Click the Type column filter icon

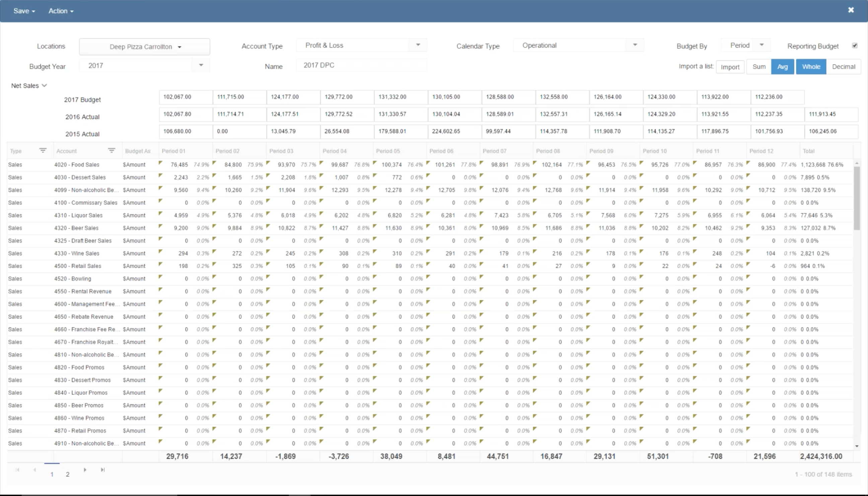(43, 150)
